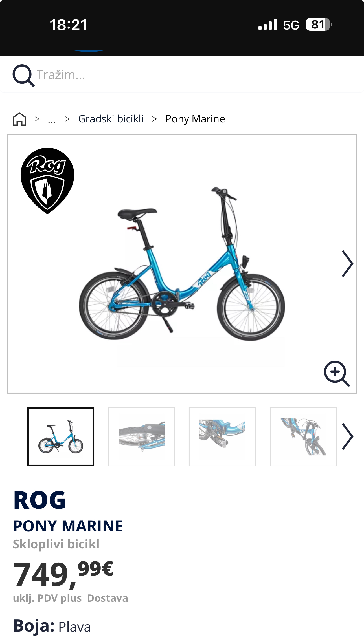Click the search magnifier icon

[23, 76]
